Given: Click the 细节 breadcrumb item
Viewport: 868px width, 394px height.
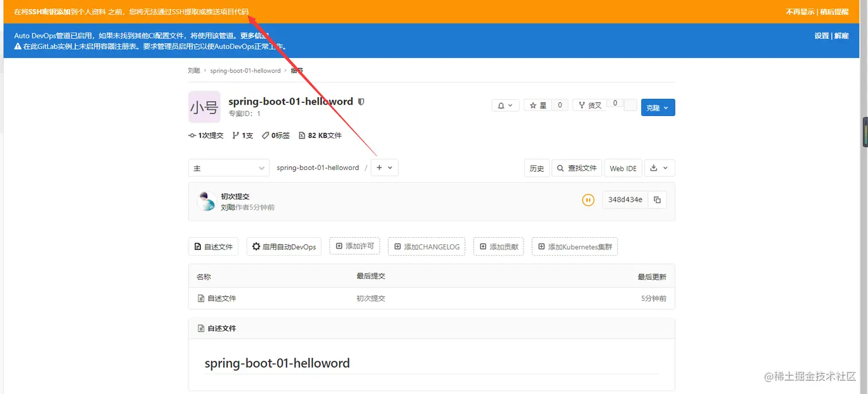Looking at the screenshot, I should pyautogui.click(x=297, y=71).
